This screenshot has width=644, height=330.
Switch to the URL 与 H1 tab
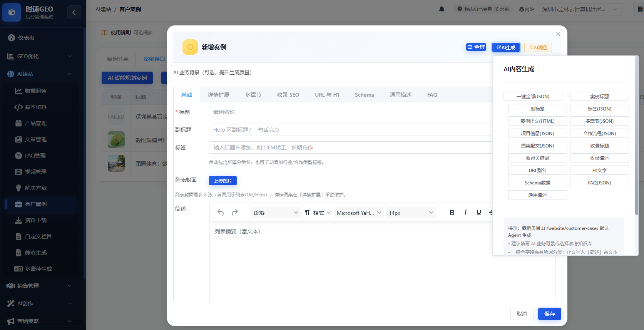click(x=327, y=95)
